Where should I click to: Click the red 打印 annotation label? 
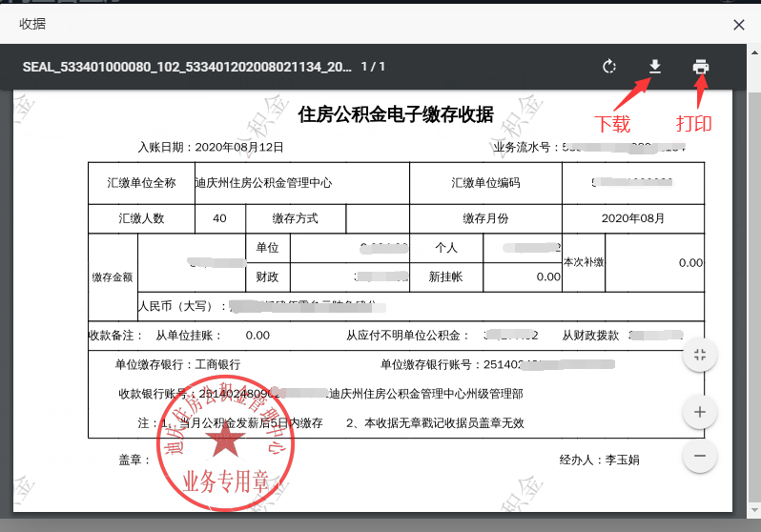pyautogui.click(x=693, y=123)
